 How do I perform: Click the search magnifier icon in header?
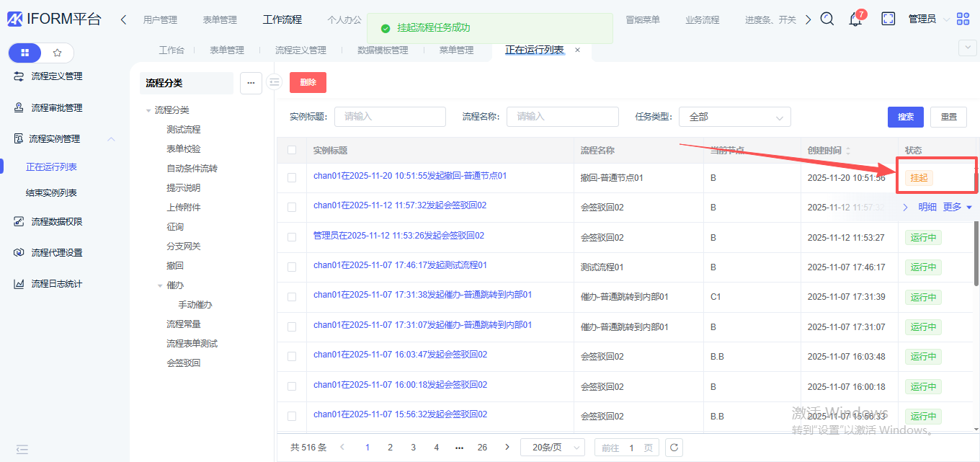point(827,19)
